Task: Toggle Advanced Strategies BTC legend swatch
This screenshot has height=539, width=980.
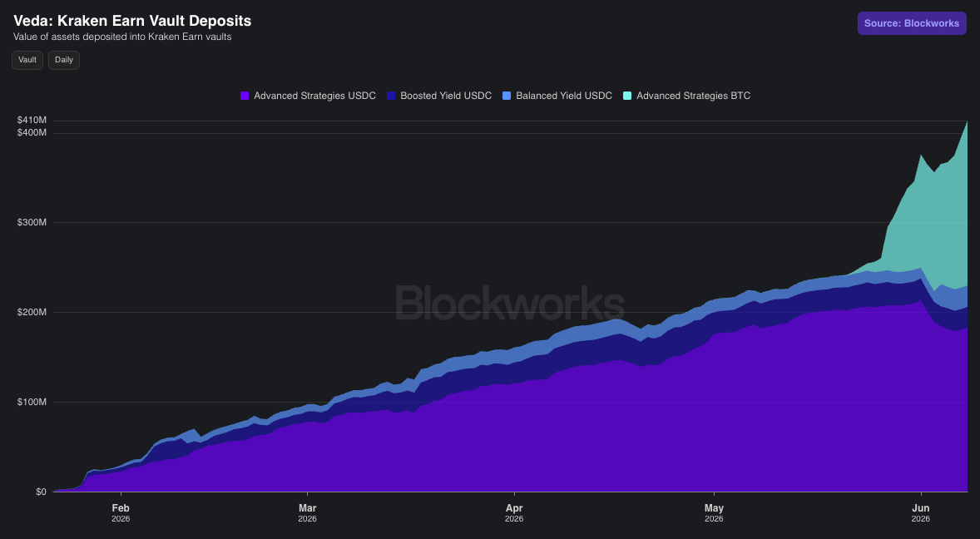Action: (x=627, y=96)
